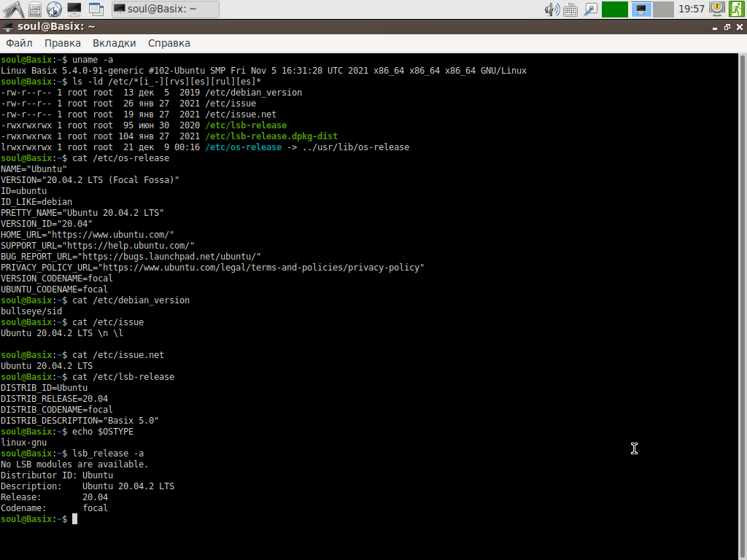This screenshot has width=747, height=560.
Task: Close the terminal window
Action: [740, 28]
